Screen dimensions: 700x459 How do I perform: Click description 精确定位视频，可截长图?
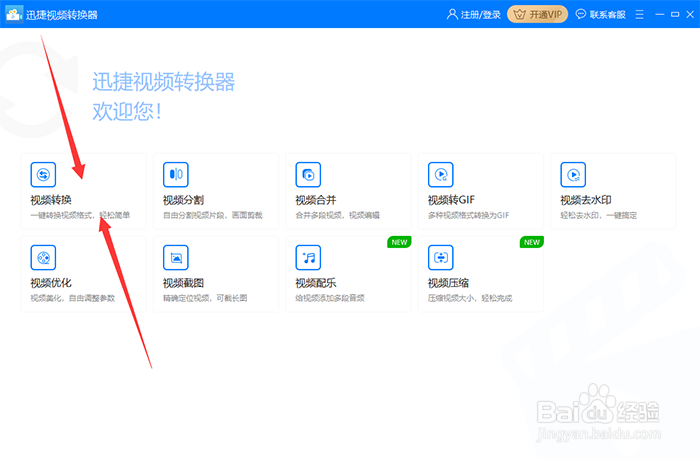pyautogui.click(x=205, y=298)
